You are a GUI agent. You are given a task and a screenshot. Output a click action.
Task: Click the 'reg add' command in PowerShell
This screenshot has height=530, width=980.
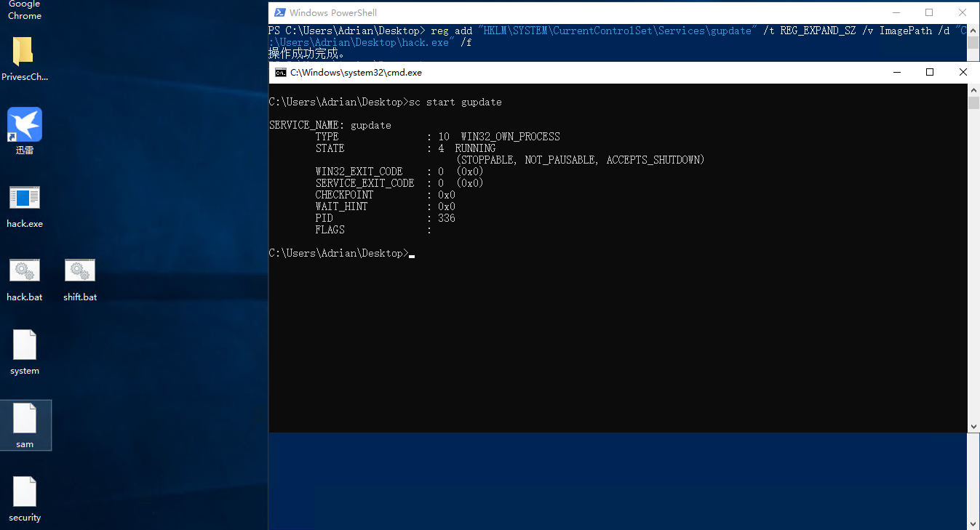point(452,31)
